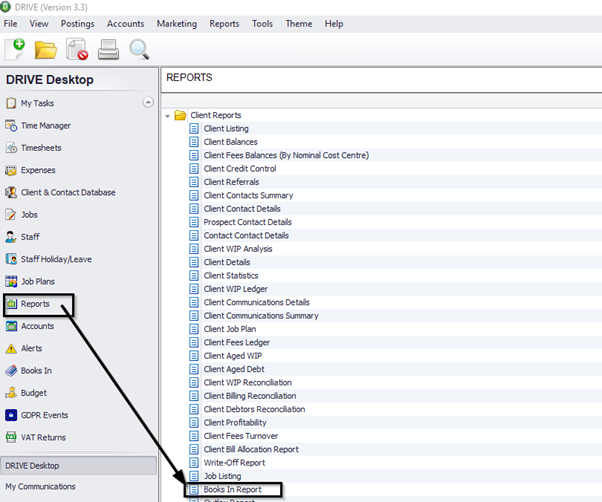Open Timesheets sidebar icon
Screen dimensions: 602x502
(x=11, y=148)
